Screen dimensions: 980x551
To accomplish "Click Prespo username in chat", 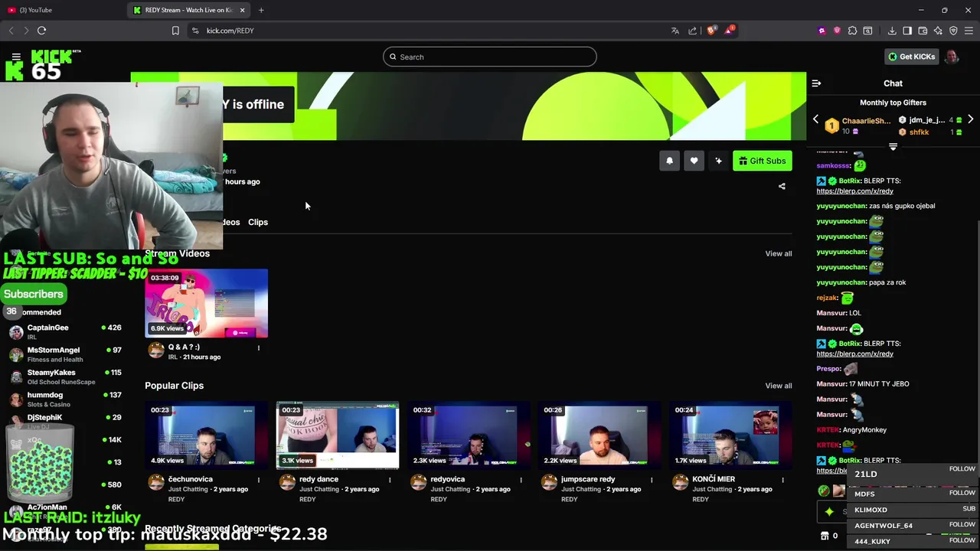I will coord(828,369).
